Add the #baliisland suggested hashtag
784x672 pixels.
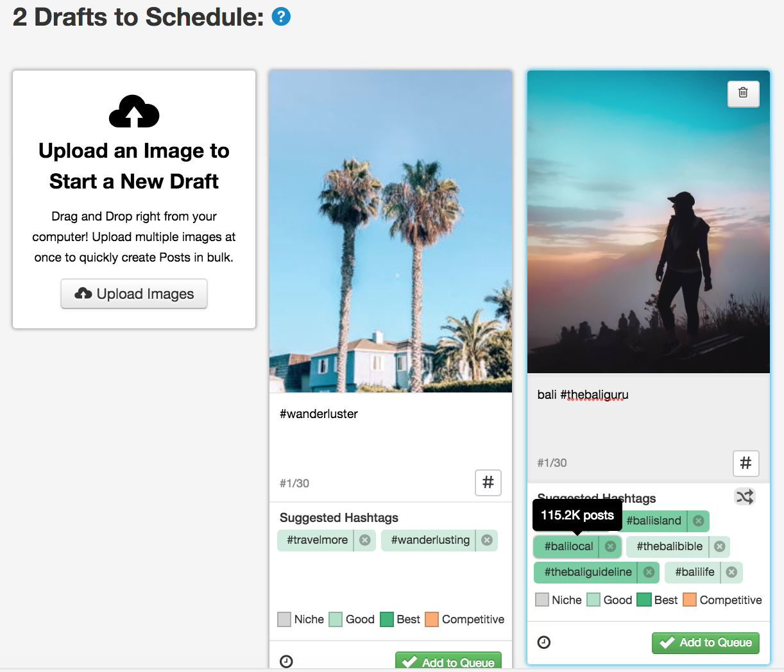654,521
